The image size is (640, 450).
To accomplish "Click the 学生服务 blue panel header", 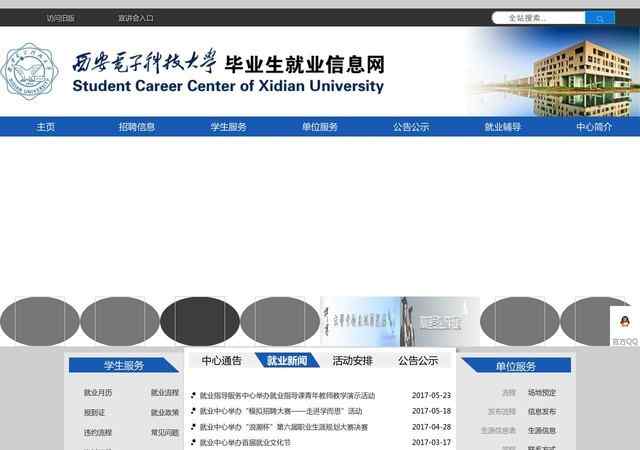I will [124, 365].
